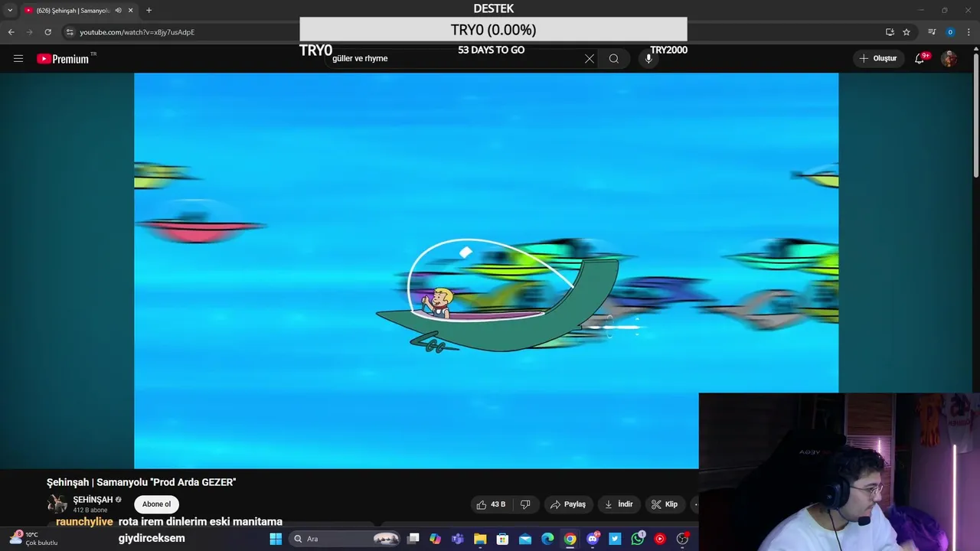Bookmark this page with star icon

(906, 32)
